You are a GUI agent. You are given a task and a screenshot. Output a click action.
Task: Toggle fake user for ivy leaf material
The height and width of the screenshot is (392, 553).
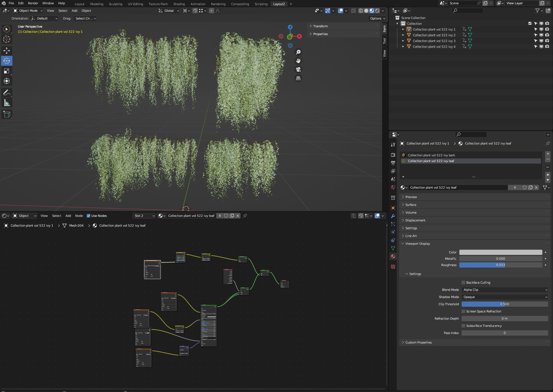(525, 188)
